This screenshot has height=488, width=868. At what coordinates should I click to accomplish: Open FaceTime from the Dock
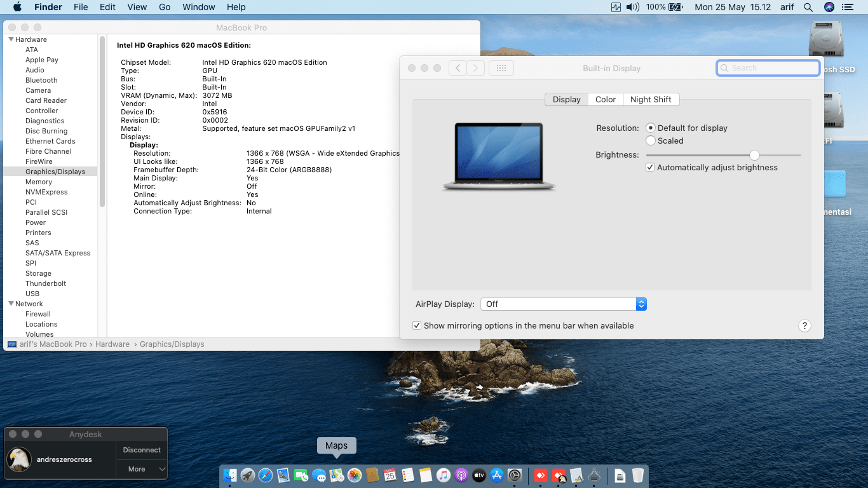[x=301, y=475]
